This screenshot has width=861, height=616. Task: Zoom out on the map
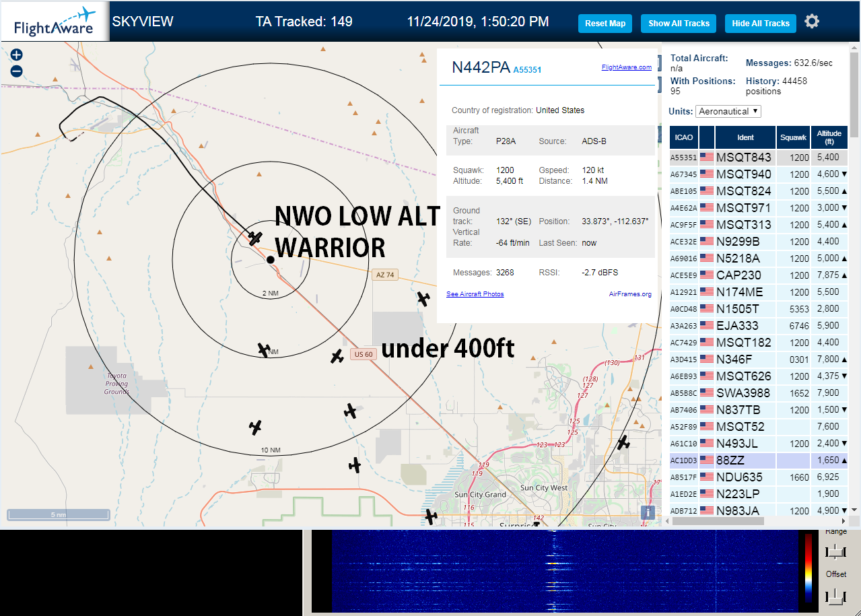point(17,71)
